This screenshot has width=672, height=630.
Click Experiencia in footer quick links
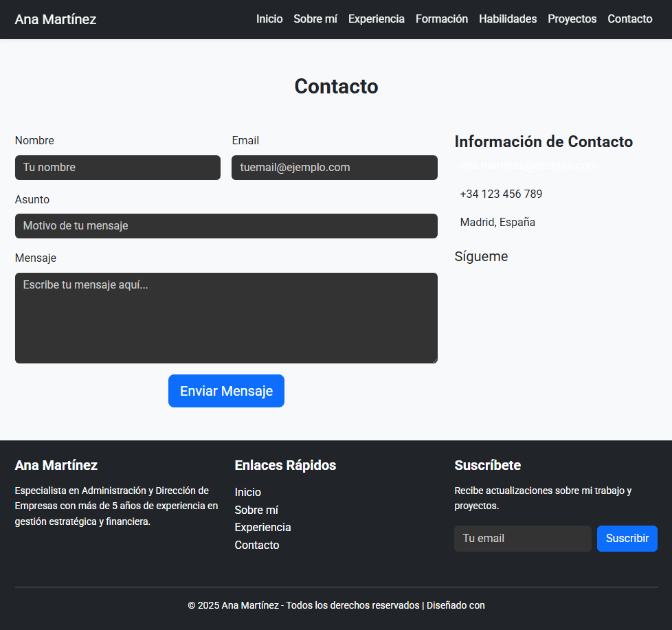point(262,528)
